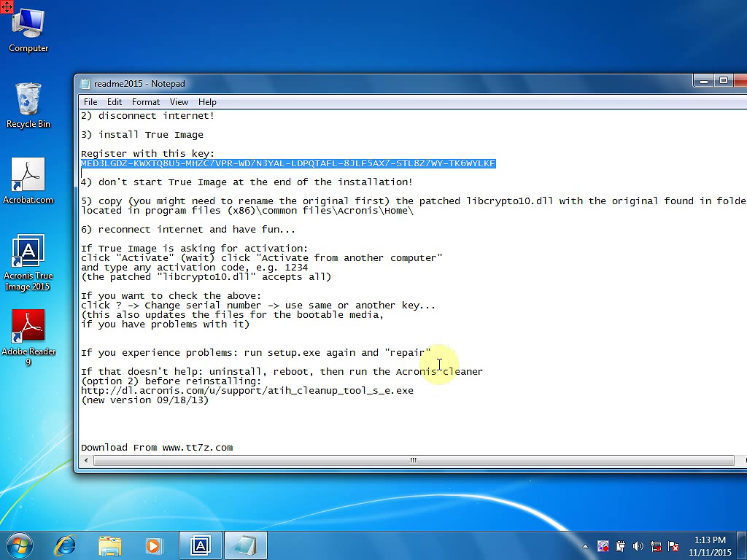The width and height of the screenshot is (747, 560).
Task: Open the volume speaker tray icon
Action: point(638,546)
